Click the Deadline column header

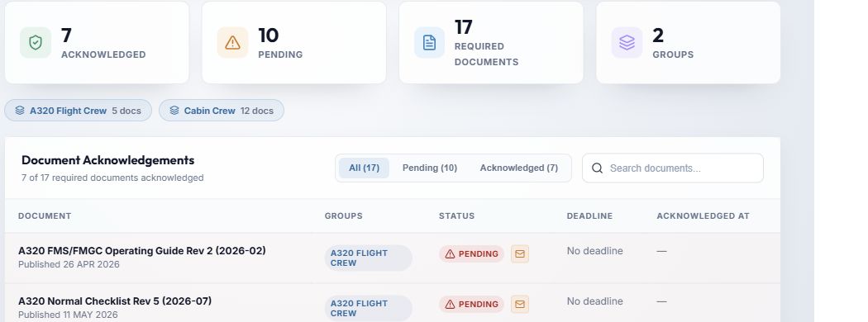tap(589, 215)
